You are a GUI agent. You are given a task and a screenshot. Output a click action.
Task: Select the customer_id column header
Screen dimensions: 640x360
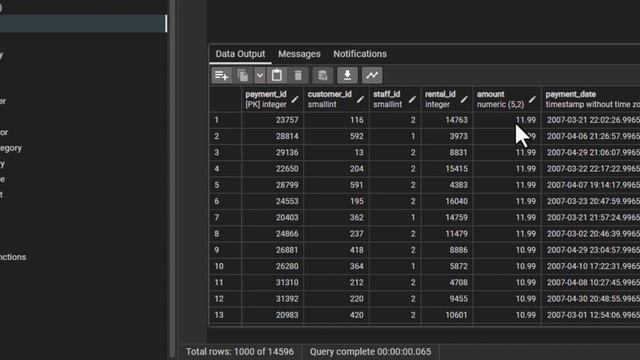coord(336,99)
